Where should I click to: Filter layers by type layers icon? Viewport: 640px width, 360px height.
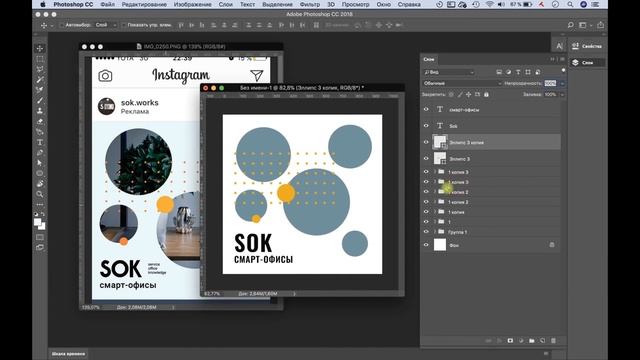click(518, 72)
